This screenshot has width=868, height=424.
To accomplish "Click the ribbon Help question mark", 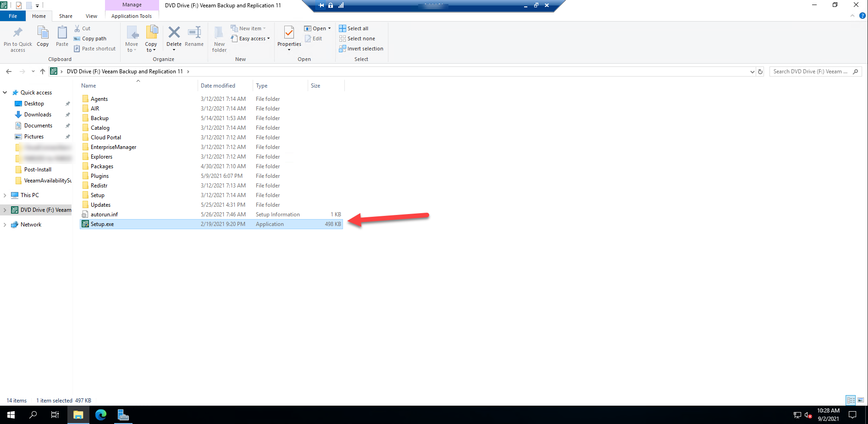I will 862,16.
